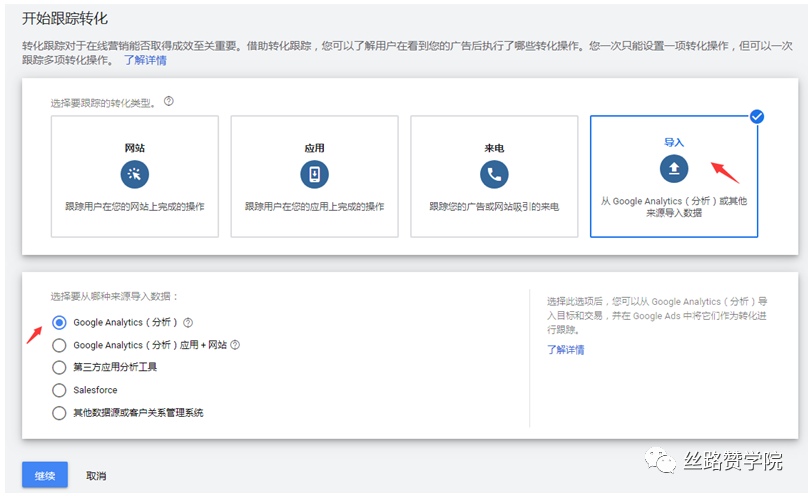Click the phone call handset icon
The height and width of the screenshot is (496, 808).
494,174
